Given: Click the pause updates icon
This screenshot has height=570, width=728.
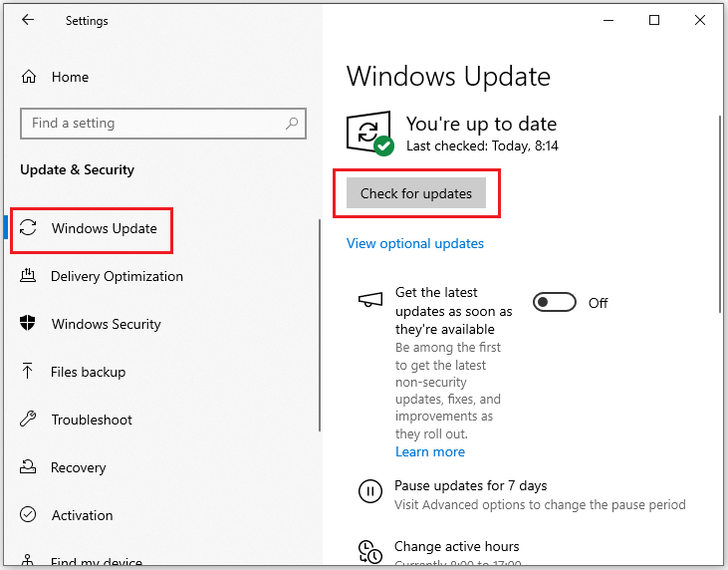Looking at the screenshot, I should (369, 491).
